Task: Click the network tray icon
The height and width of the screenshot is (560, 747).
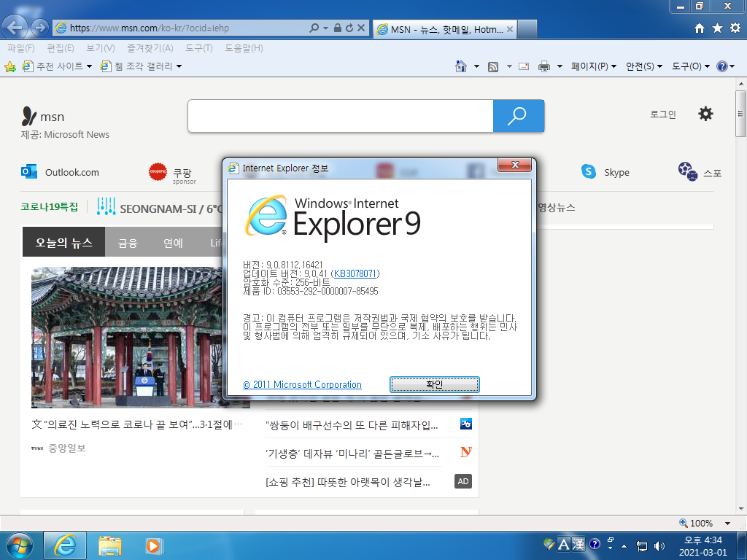Action: coord(642,545)
